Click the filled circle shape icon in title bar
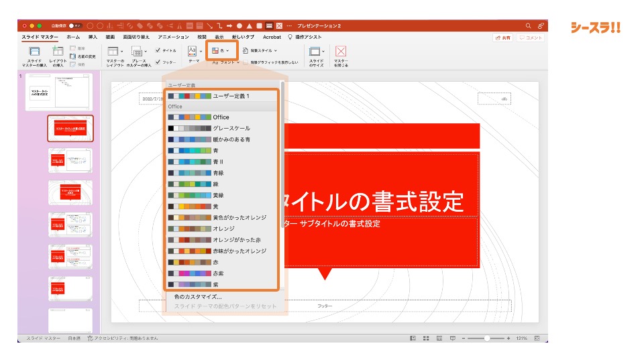The width and height of the screenshot is (644, 362). coord(239,25)
